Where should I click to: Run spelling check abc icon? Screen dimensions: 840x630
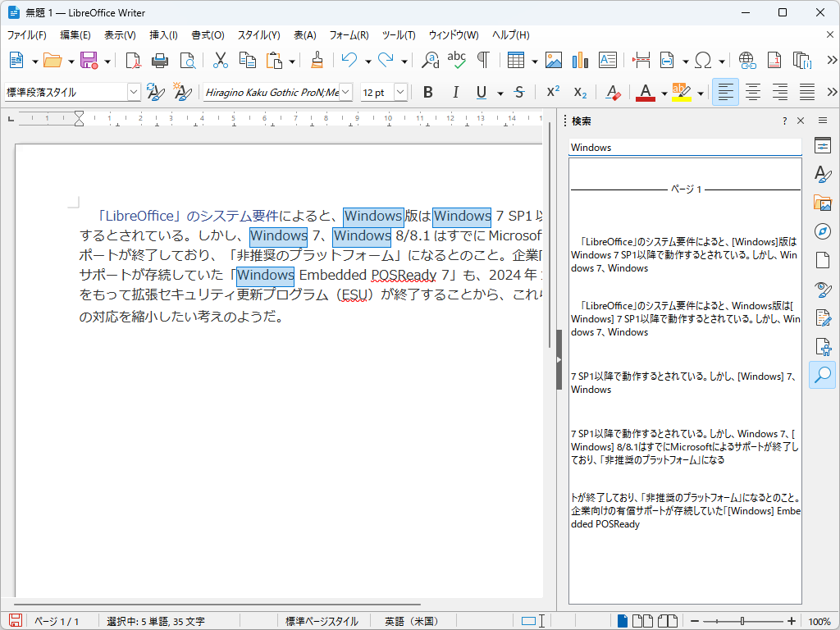[x=456, y=60]
